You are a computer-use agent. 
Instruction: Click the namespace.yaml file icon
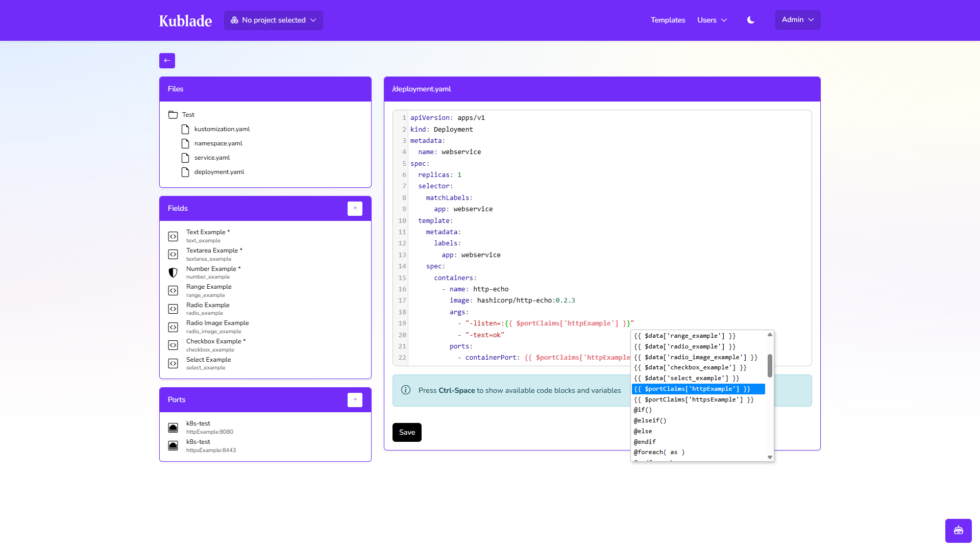point(185,143)
